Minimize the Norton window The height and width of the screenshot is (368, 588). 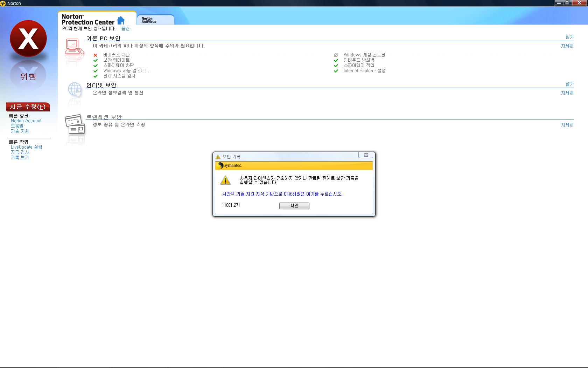559,3
